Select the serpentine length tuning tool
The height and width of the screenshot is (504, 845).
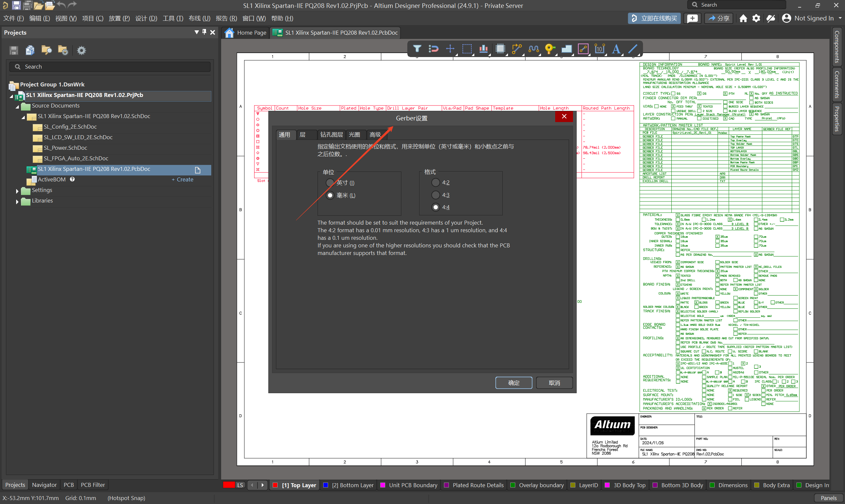coord(533,49)
